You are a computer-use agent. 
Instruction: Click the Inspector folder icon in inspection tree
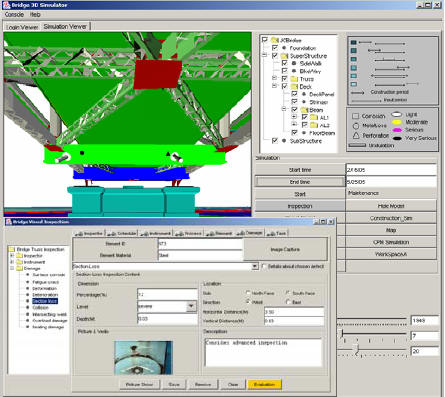point(19,256)
